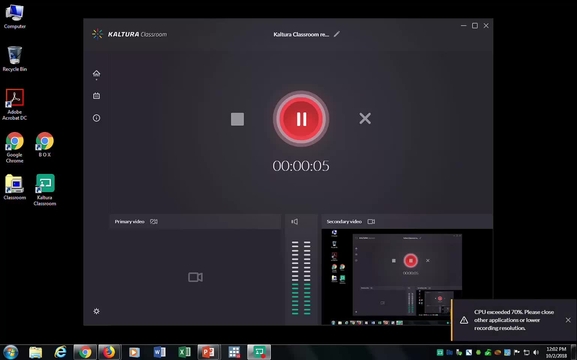This screenshot has width=577, height=360.
Task: Open the Computer desktop icon
Action: coord(15,16)
